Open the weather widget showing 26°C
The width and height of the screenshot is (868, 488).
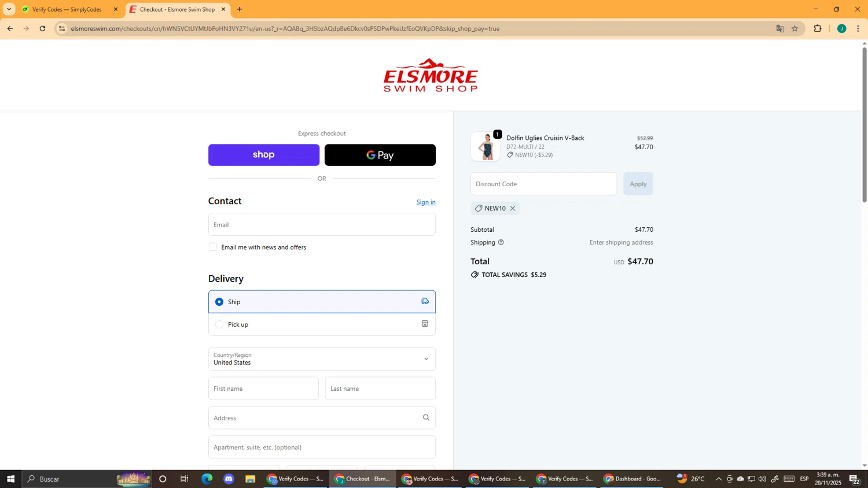tap(691, 479)
